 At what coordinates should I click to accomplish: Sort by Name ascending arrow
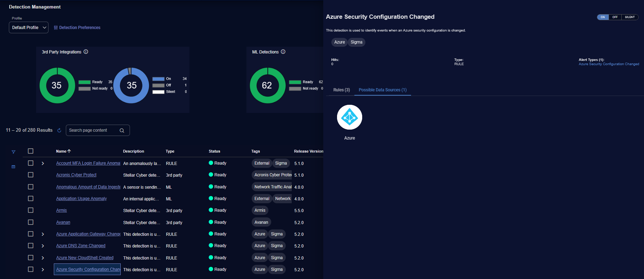69,151
